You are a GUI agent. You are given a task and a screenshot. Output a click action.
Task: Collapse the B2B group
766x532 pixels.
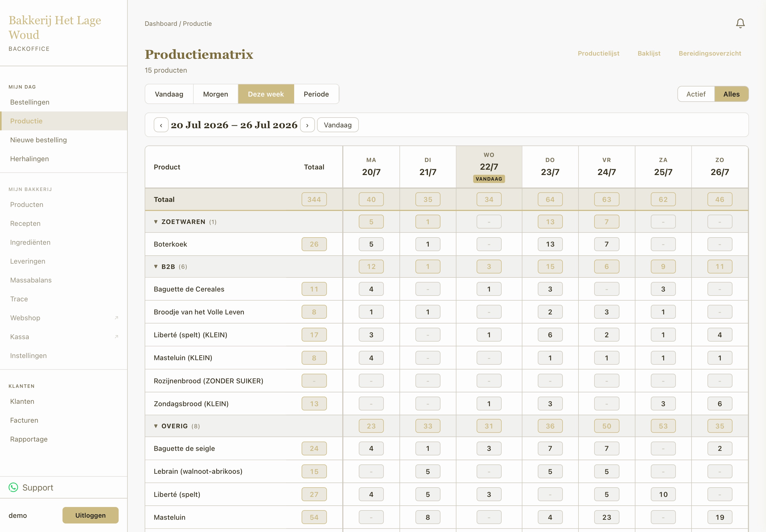156,266
